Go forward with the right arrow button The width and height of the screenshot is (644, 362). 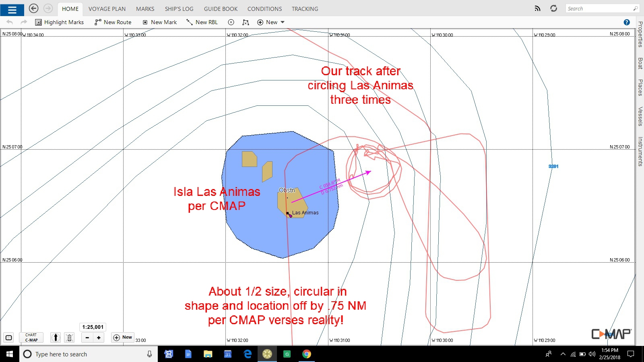pos(48,8)
